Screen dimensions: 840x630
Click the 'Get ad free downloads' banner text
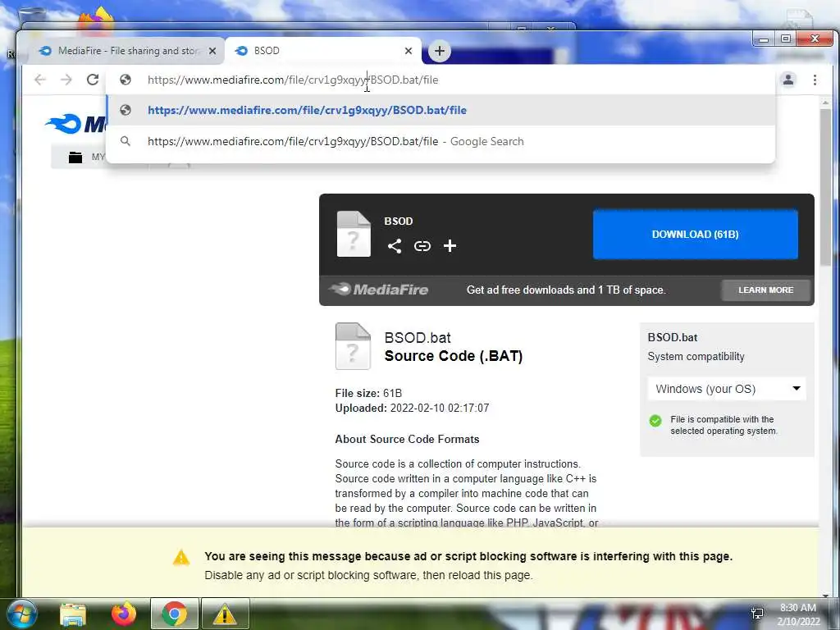(x=566, y=290)
